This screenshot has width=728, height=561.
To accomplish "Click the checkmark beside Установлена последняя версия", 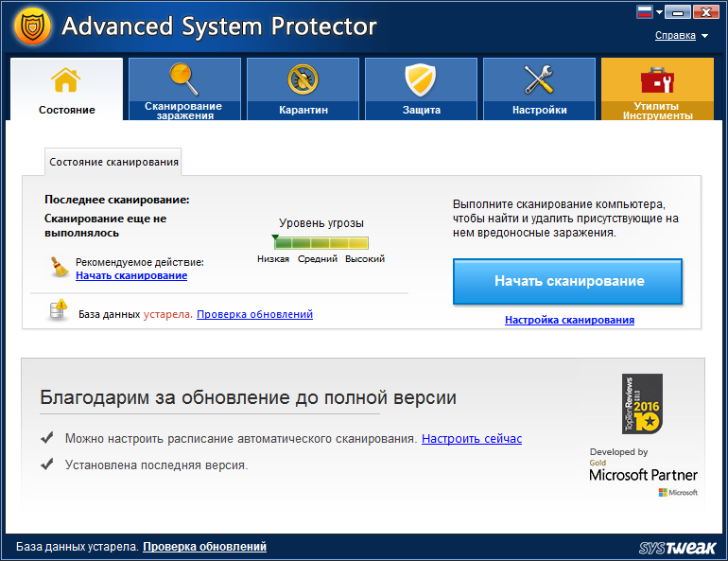I will (x=47, y=464).
